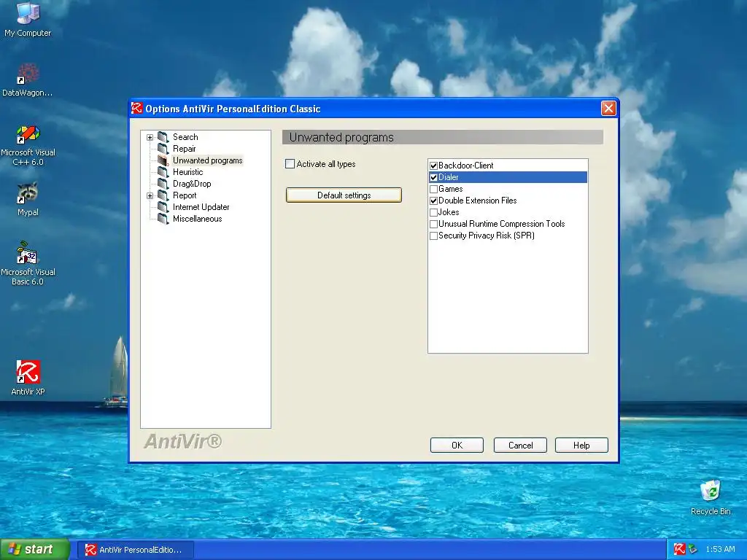The width and height of the screenshot is (747, 560).
Task: Click AntiVir PersonalEdition taskbar button
Action: (x=136, y=550)
